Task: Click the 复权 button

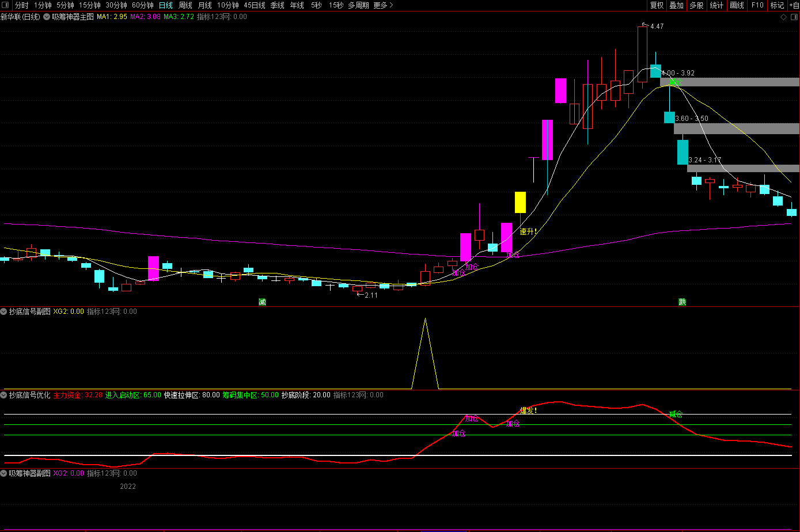Action: click(657, 5)
